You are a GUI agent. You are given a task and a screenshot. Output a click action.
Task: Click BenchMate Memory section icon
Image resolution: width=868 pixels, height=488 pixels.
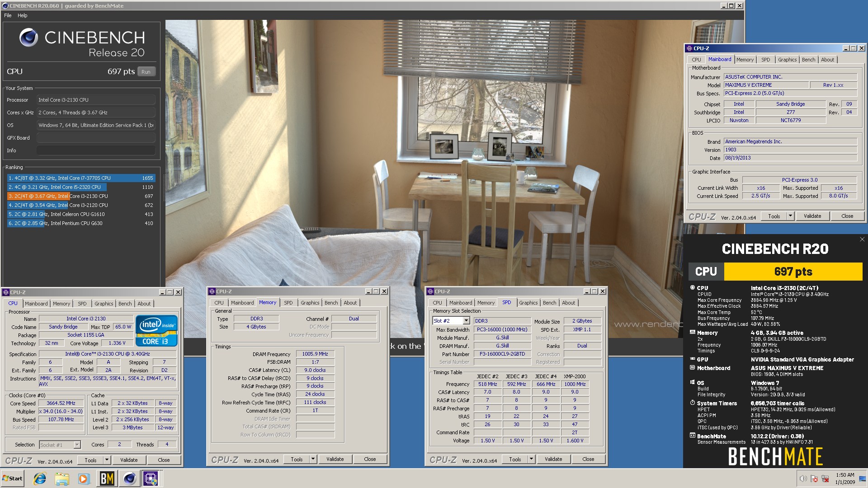[692, 332]
